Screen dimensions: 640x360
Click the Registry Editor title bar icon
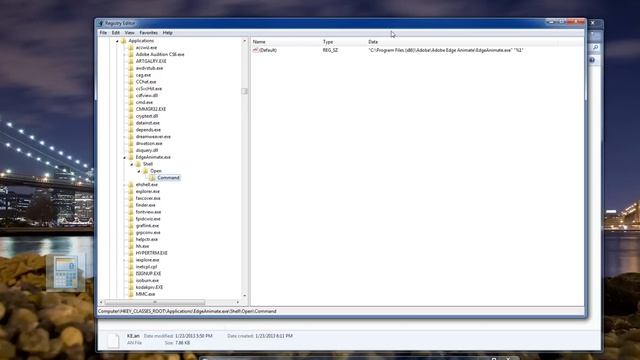click(x=100, y=23)
